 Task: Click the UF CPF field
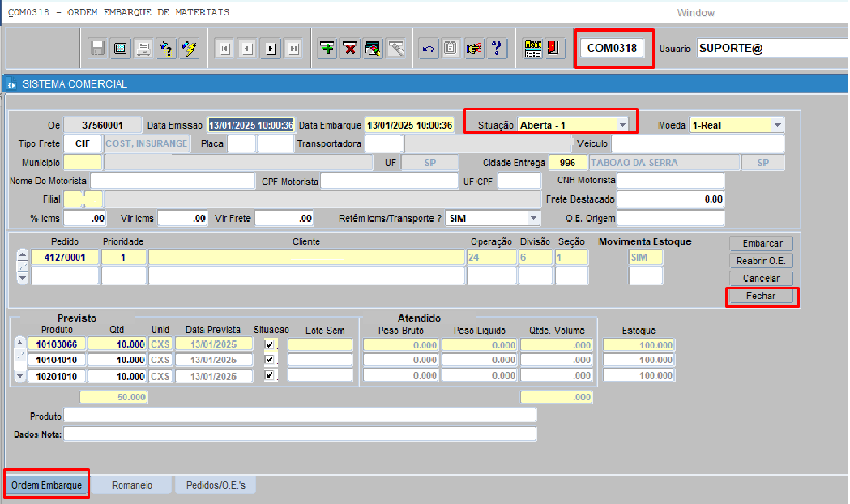pyautogui.click(x=519, y=181)
